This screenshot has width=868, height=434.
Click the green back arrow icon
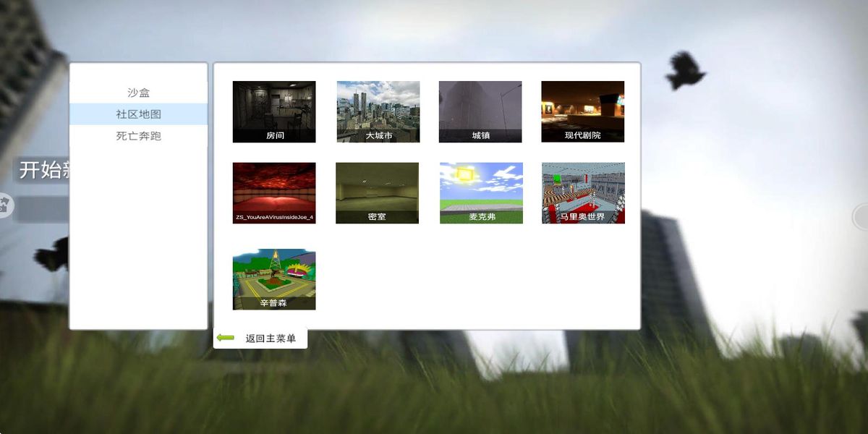click(225, 336)
